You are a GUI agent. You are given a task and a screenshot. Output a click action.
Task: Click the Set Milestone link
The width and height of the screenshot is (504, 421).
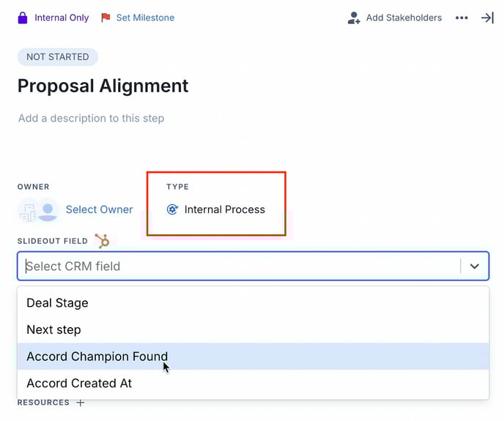145,18
